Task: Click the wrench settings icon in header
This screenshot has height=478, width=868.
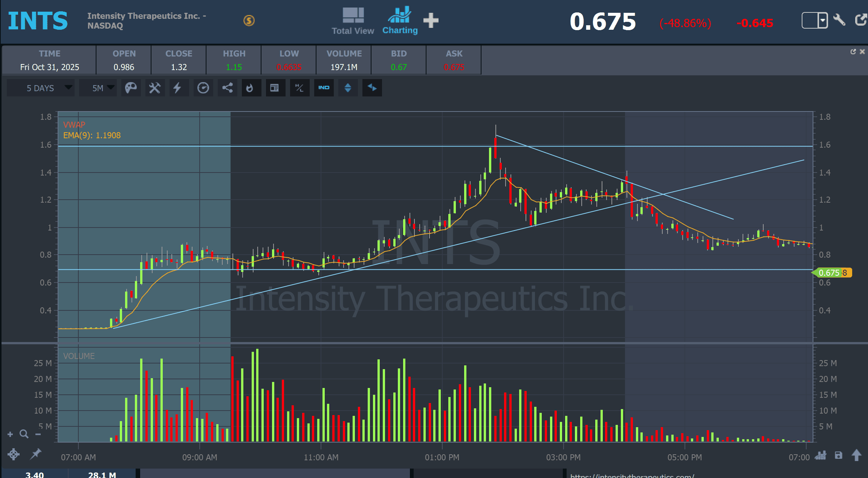Action: pyautogui.click(x=839, y=20)
